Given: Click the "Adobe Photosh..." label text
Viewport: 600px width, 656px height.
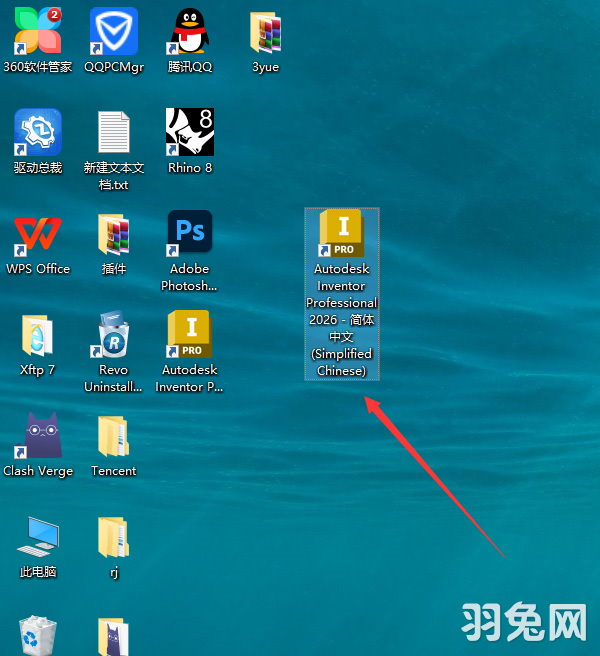Looking at the screenshot, I should (190, 277).
